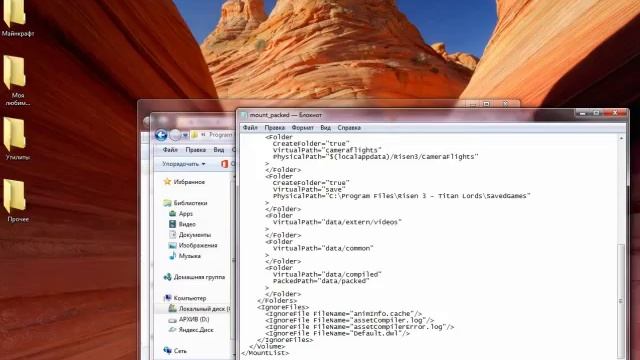Select the Локальный диск entry
The image size is (640, 360).
(x=204, y=309)
